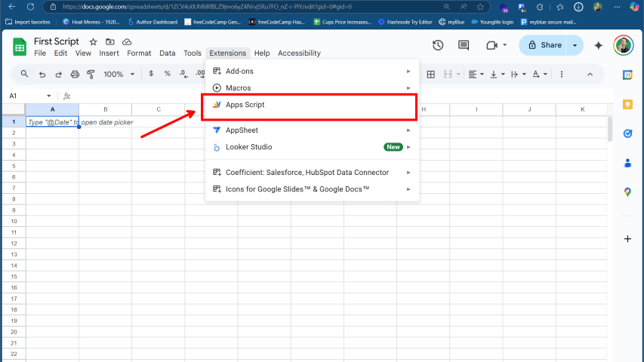Expand the Add-ons submenu
The height and width of the screenshot is (362, 644).
[312, 71]
